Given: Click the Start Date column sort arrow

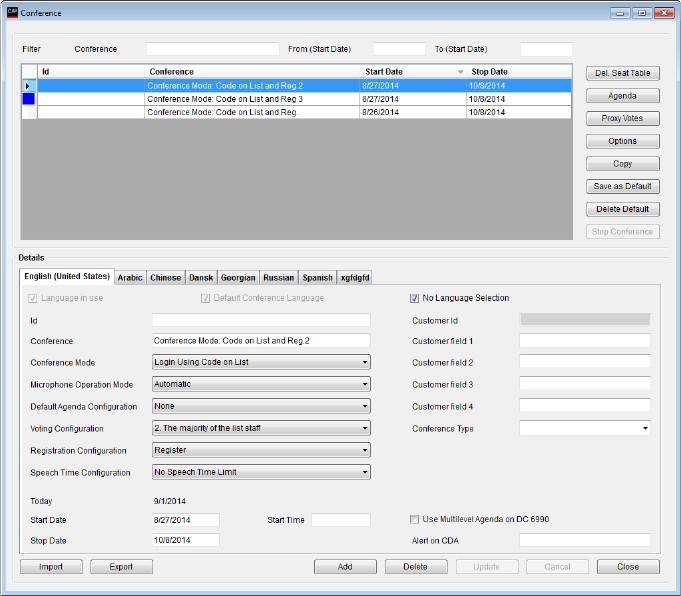Looking at the screenshot, I should pyautogui.click(x=460, y=72).
